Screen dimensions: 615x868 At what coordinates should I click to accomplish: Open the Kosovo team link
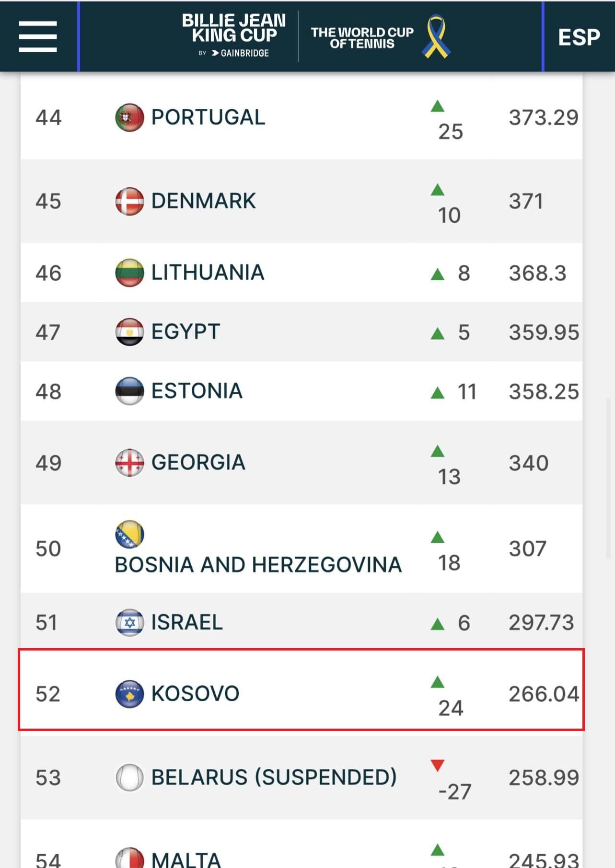pyautogui.click(x=195, y=694)
